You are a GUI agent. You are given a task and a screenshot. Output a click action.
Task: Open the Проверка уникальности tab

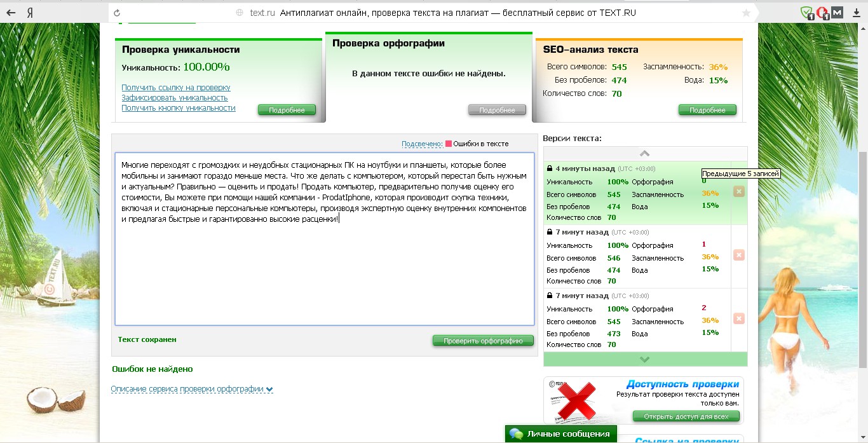181,49
